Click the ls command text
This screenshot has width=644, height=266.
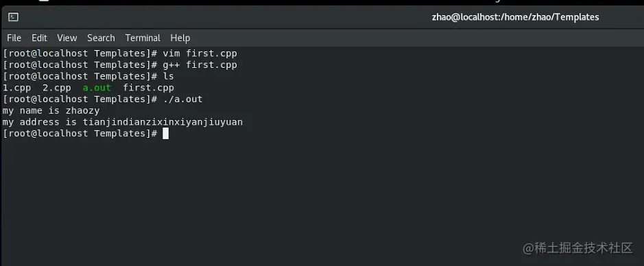coord(169,76)
